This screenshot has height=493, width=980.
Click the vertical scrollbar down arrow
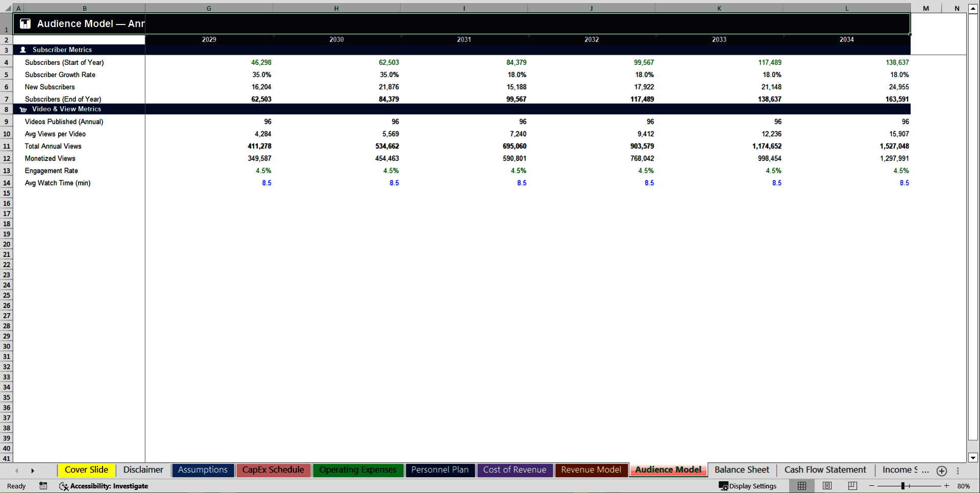pos(972,458)
